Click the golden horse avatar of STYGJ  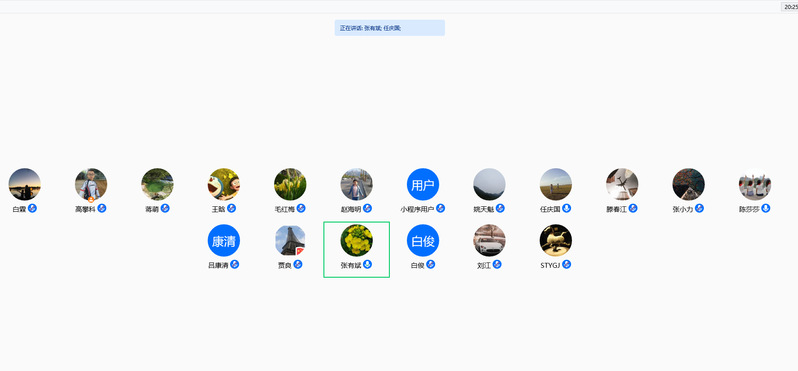(x=556, y=240)
